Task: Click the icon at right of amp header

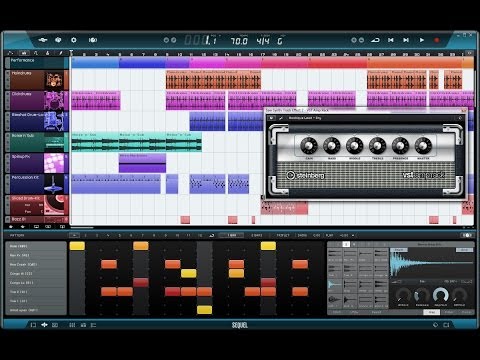Action: 460,118
